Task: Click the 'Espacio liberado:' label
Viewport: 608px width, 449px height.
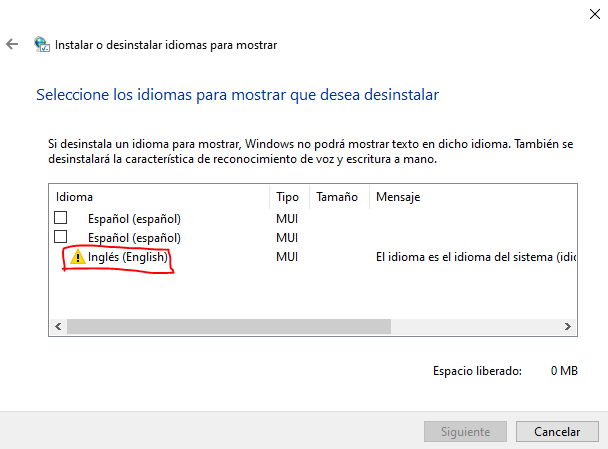Action: (x=477, y=371)
